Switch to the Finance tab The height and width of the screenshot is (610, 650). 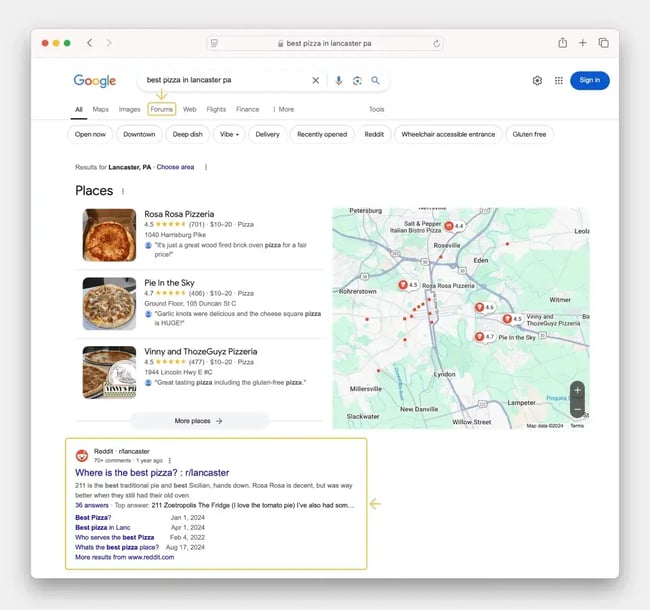click(x=247, y=109)
